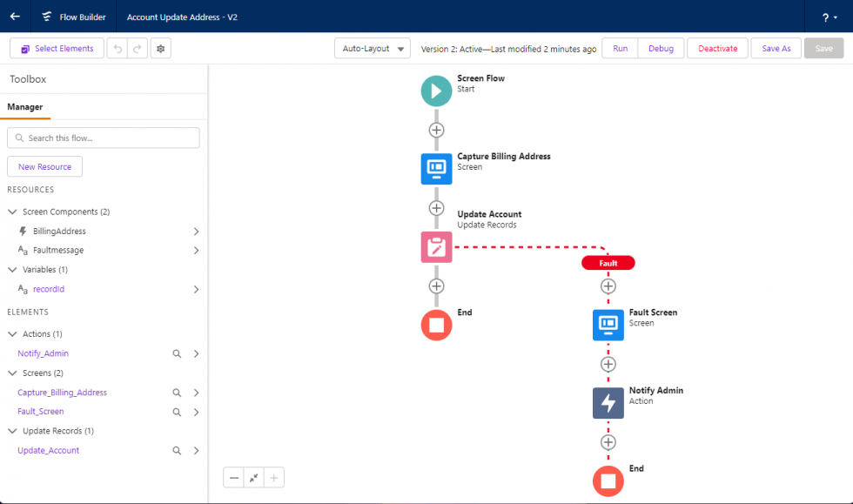Click End node under Update Account
The image size is (853, 504).
coord(436,325)
